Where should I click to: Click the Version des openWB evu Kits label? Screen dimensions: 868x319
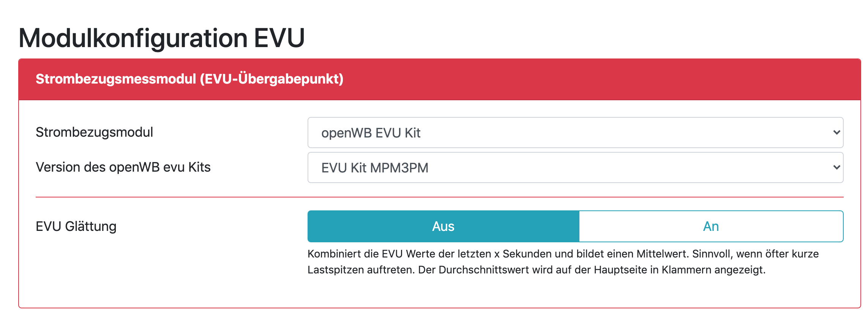point(123,167)
